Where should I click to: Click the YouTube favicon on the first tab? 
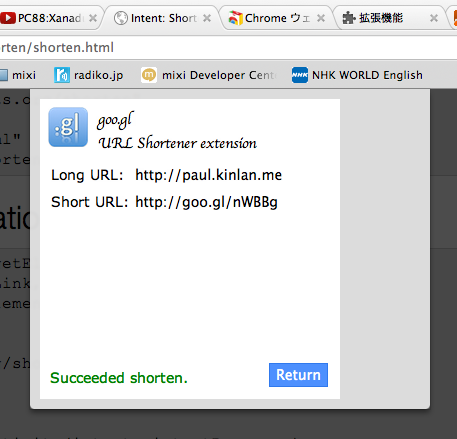pos(8,18)
